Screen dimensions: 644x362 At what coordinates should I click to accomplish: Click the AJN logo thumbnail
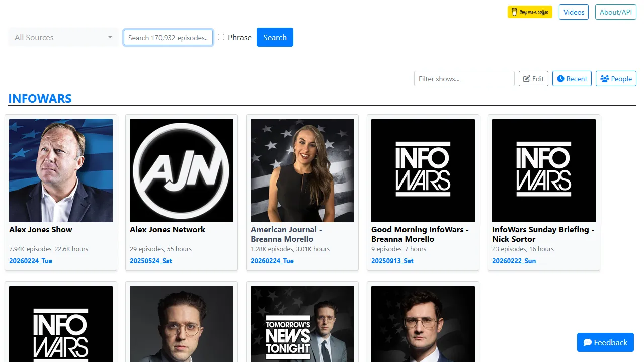point(181,170)
